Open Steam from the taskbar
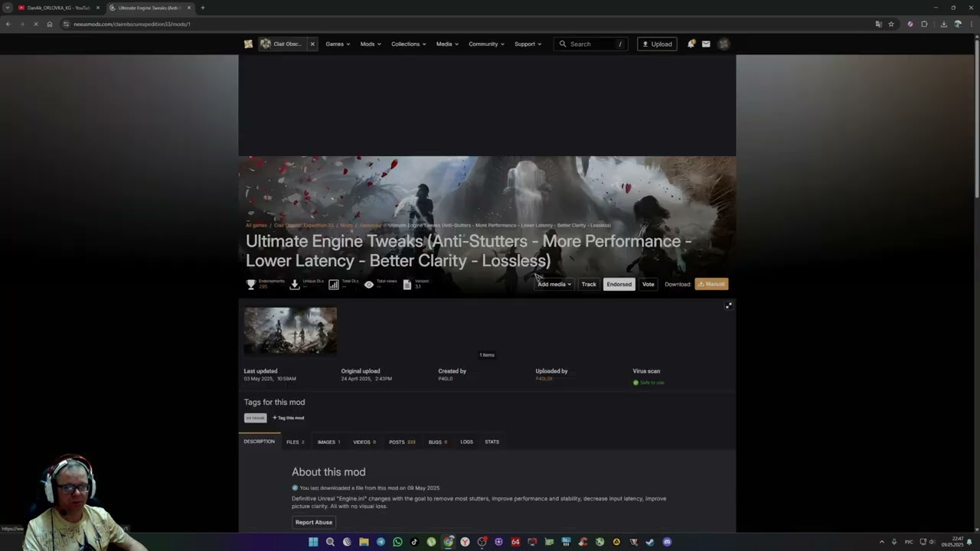Screen dimensions: 980x551 pyautogui.click(x=650, y=542)
